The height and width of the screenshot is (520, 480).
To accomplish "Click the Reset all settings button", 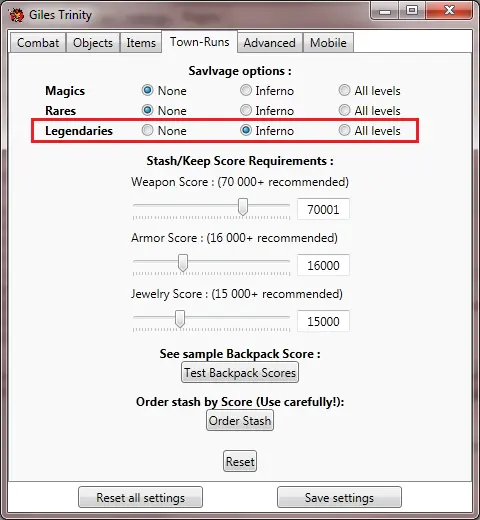I will coord(140,497).
